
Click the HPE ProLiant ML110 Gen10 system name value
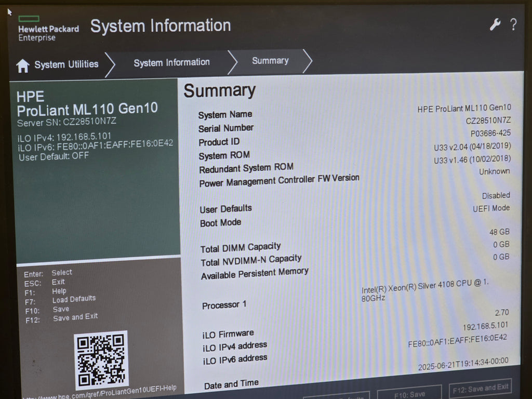[464, 108]
